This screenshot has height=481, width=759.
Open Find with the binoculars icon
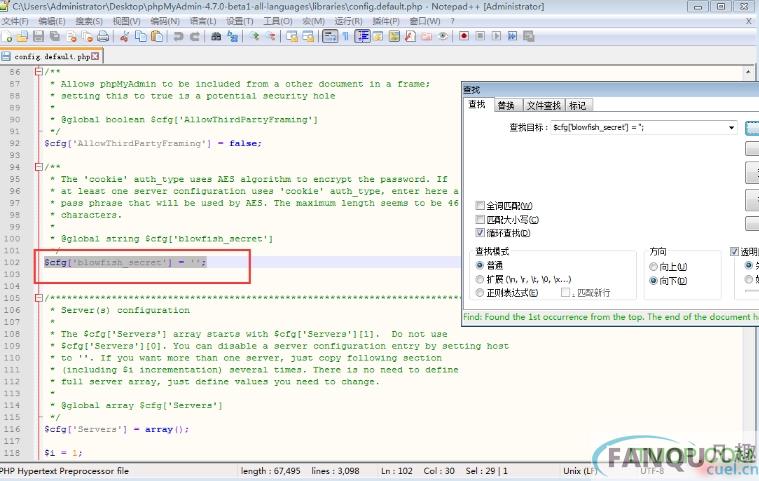click(x=216, y=36)
